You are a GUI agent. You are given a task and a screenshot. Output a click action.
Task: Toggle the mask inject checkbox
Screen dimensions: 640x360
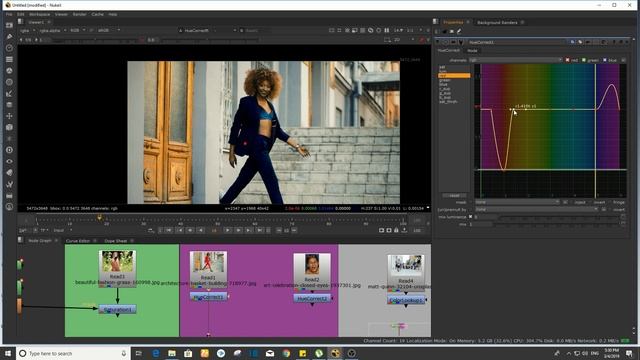pos(572,202)
